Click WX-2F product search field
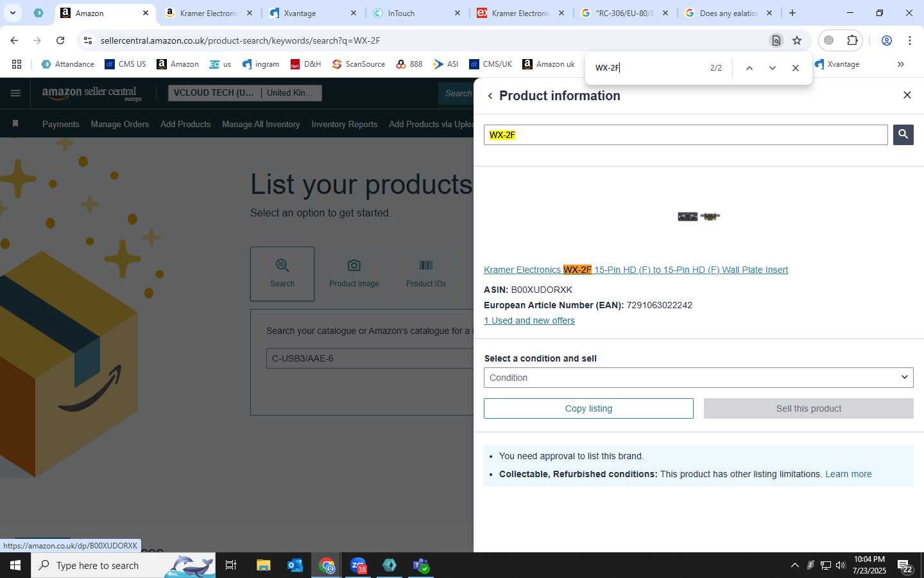 685,135
